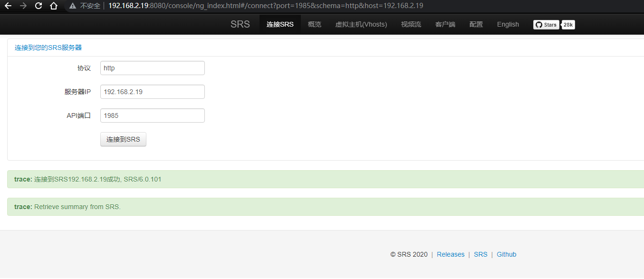Click the SRS/6.0.101 connection success trace message
Screen dimensions: 644x279
[x=326, y=179]
